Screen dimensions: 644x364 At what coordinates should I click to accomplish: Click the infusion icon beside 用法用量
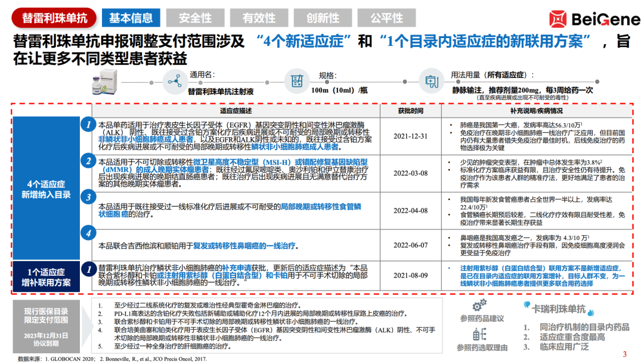[431, 81]
